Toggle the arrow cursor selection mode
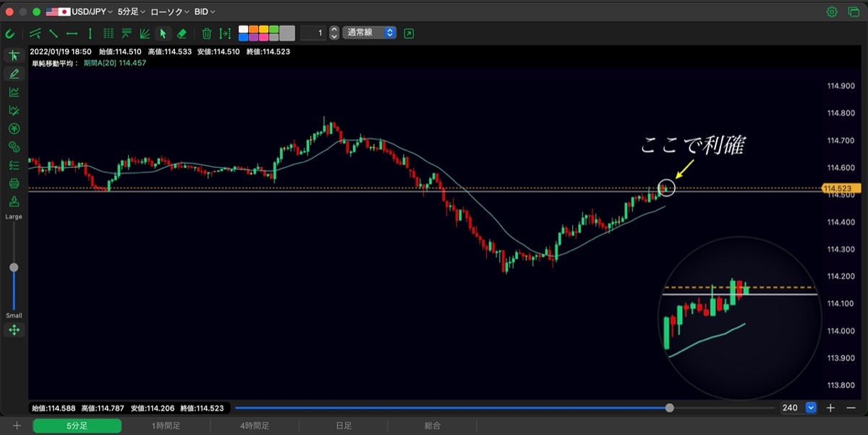868x435 pixels. [163, 33]
